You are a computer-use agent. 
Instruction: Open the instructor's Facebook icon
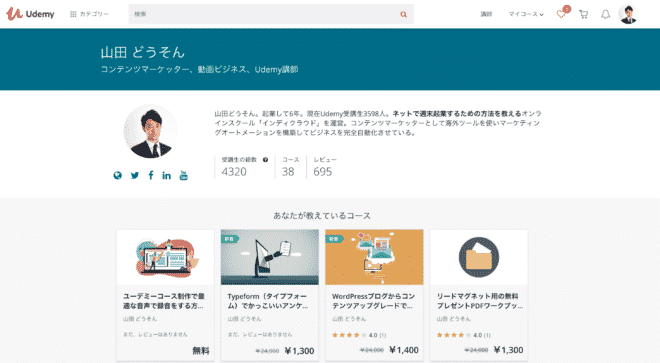point(151,175)
